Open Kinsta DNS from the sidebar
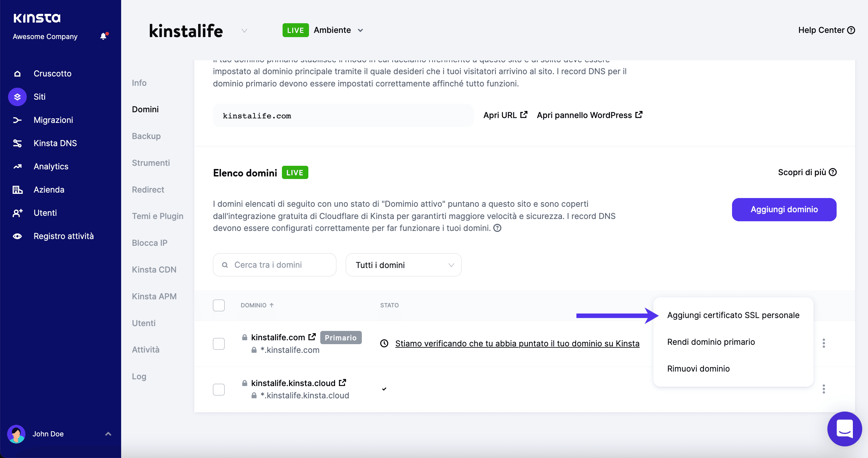 55,143
